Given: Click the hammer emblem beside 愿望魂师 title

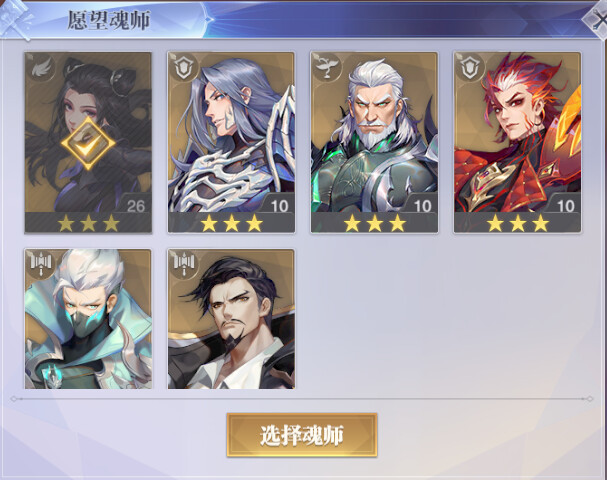Looking at the screenshot, I should (x=15, y=20).
